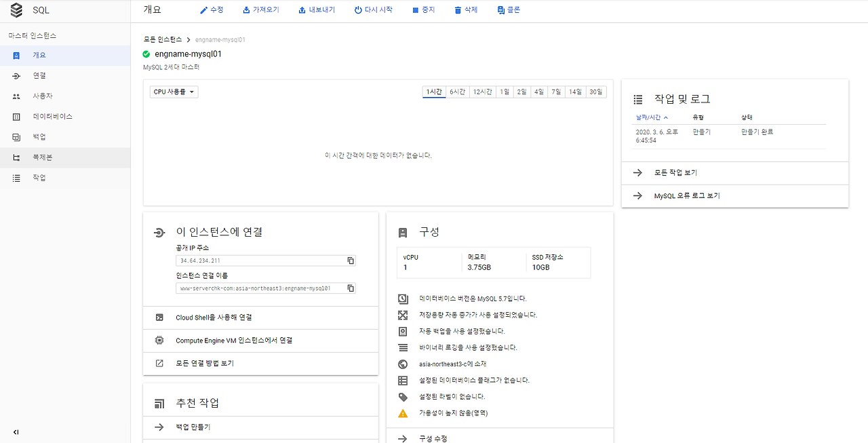Click the SSD 저장소 value 10GB
The height and width of the screenshot is (443, 868).
pyautogui.click(x=540, y=267)
